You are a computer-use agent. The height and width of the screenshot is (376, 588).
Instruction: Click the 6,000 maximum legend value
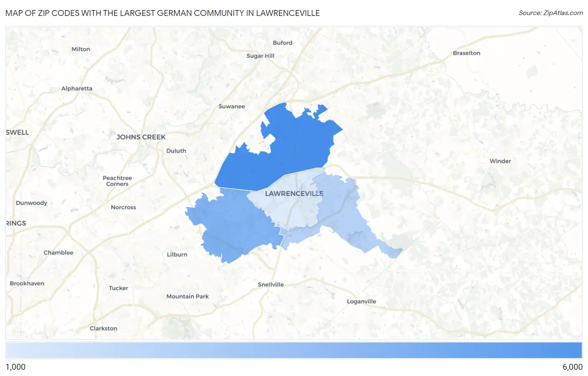(573, 367)
